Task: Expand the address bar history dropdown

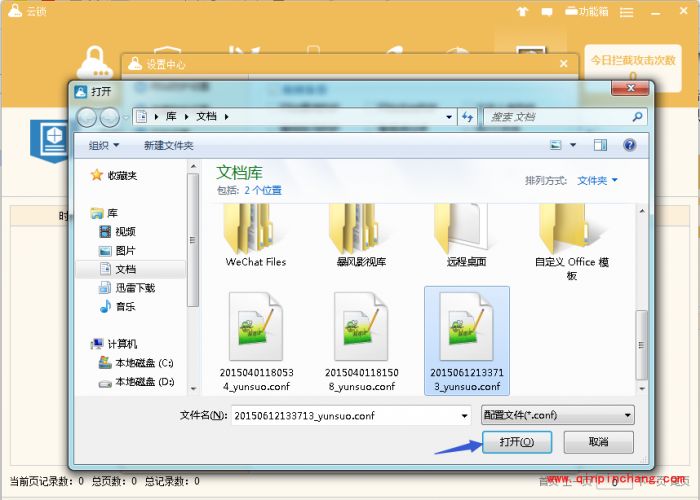Action: pyautogui.click(x=449, y=117)
